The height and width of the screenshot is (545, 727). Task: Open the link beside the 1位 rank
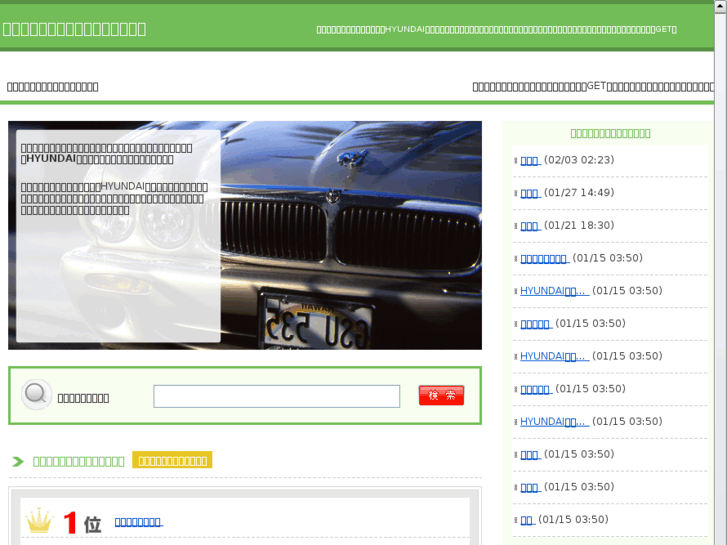click(138, 522)
